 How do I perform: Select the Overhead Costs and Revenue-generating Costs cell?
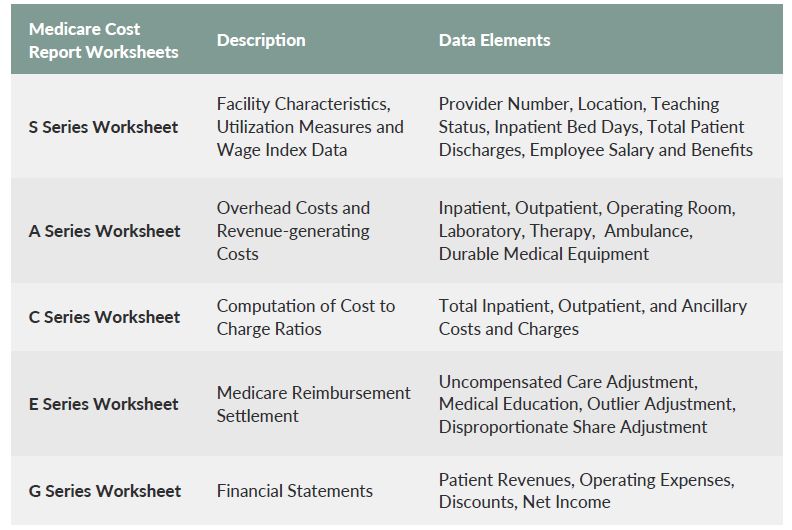[293, 231]
